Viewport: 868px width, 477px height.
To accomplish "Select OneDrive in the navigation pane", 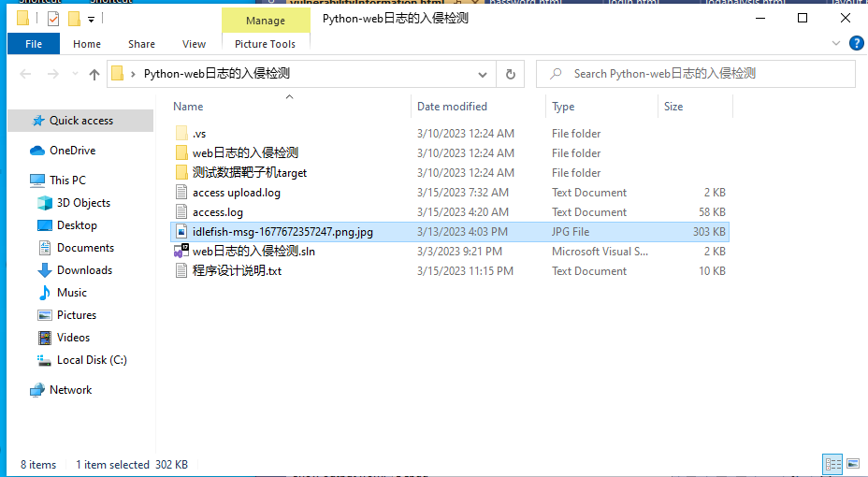I will click(73, 151).
